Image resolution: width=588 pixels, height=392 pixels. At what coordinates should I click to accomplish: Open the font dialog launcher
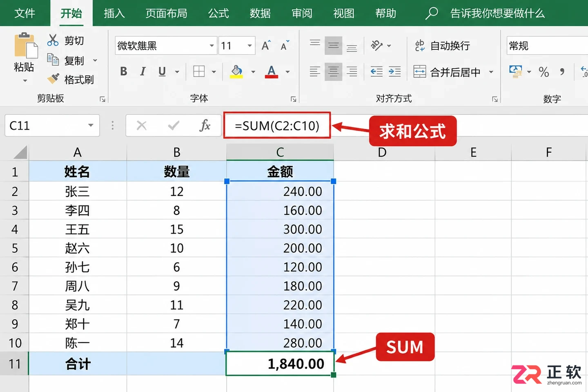tap(293, 99)
